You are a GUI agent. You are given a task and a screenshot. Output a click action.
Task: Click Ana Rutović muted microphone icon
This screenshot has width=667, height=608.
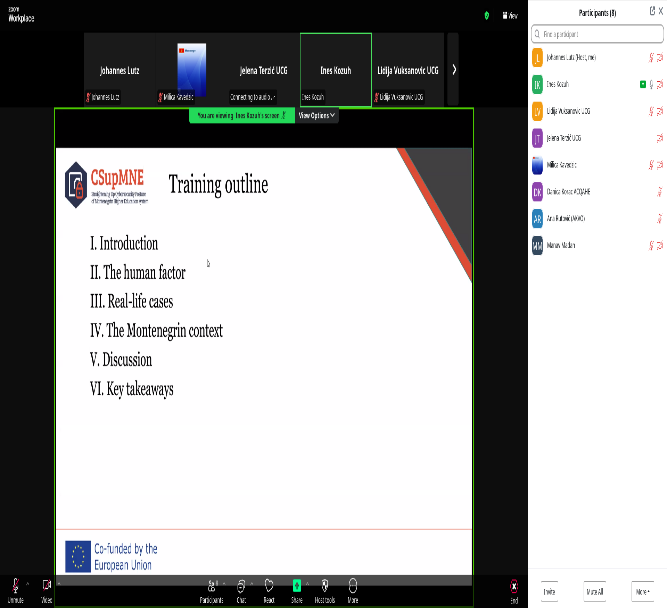pyautogui.click(x=660, y=218)
